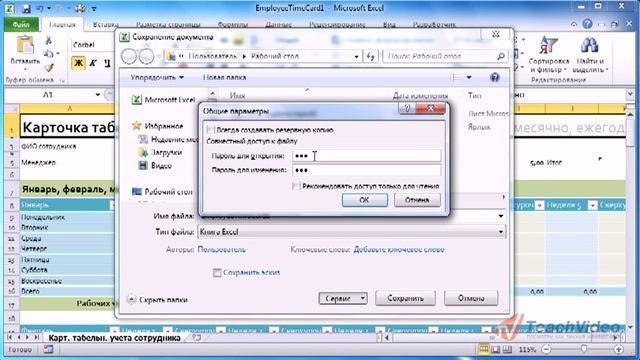Open Видео in navigation pane
The image size is (640, 360).
[x=155, y=166]
